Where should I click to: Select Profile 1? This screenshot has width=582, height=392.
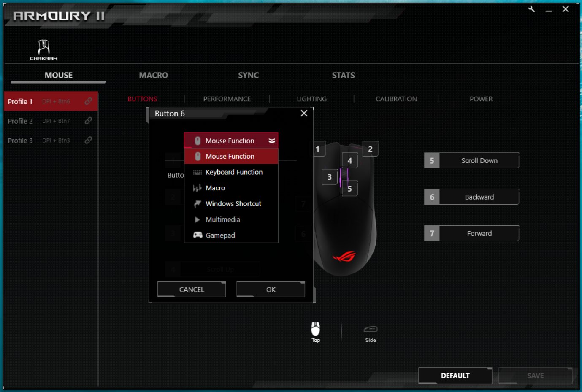click(51, 101)
